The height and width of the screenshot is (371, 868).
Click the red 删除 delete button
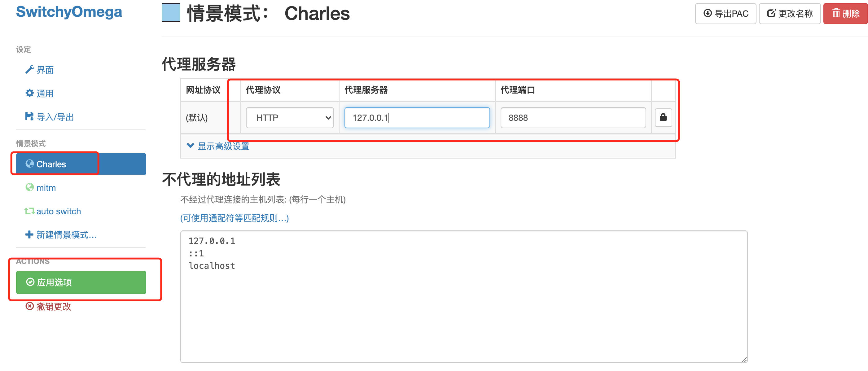point(845,14)
